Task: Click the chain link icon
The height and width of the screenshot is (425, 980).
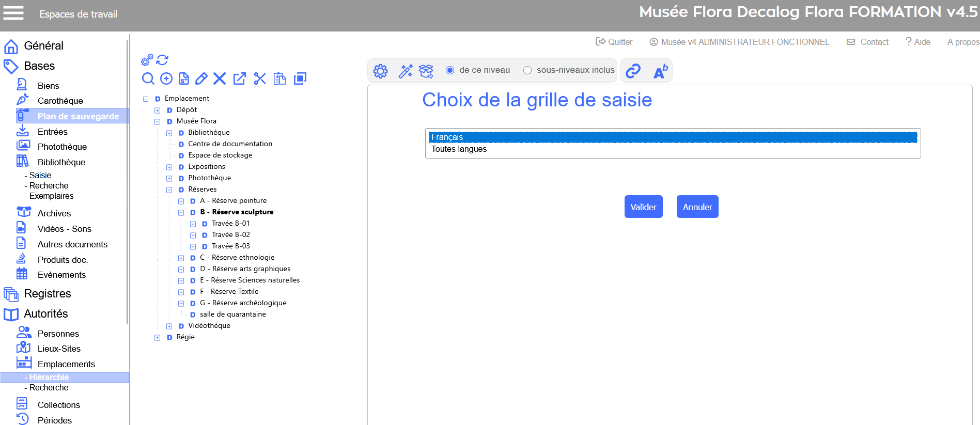Action: (633, 71)
